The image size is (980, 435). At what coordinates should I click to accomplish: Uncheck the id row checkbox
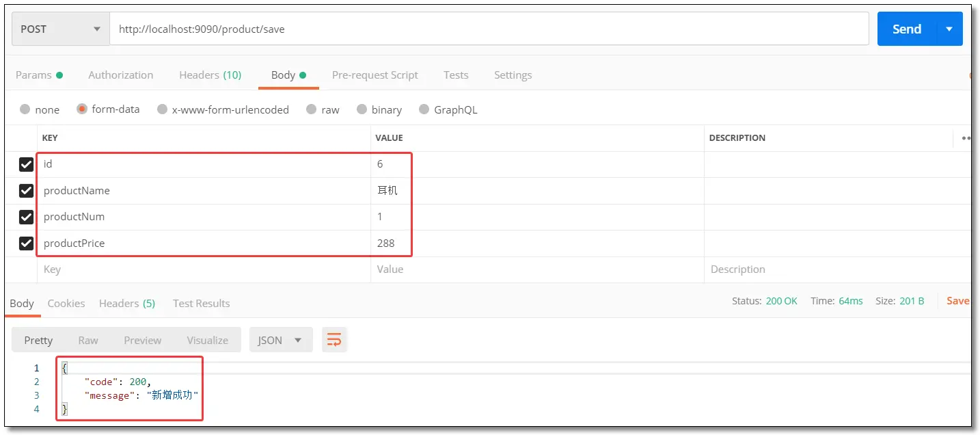[26, 164]
